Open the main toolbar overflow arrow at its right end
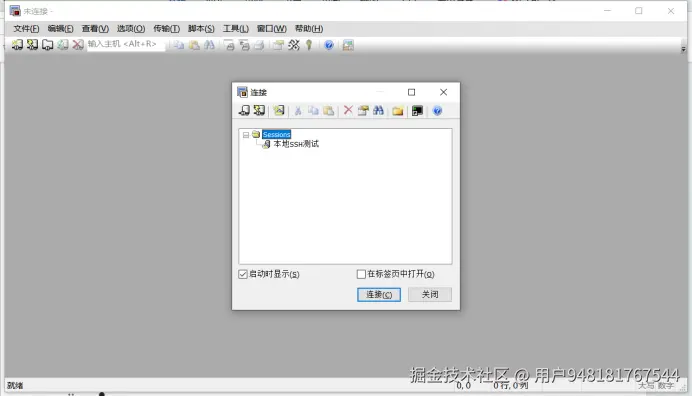The height and width of the screenshot is (397, 692). coord(683,49)
